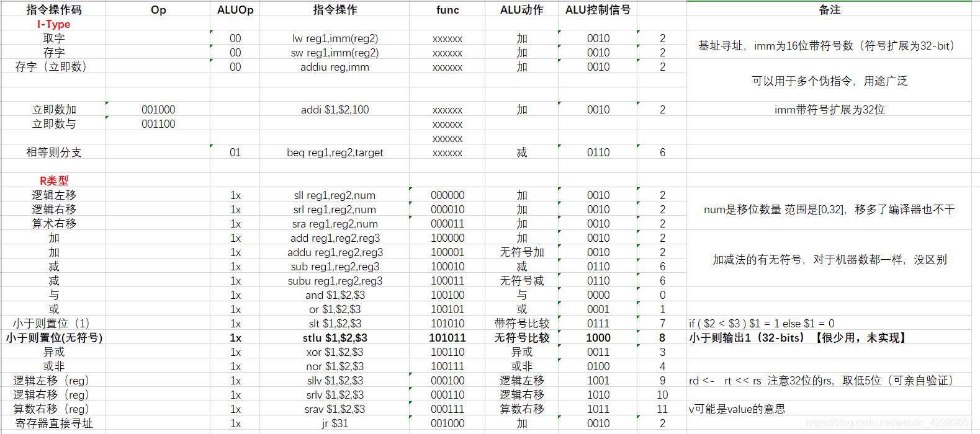
Task: Click the slt $1,$2,$3 cell
Action: pyautogui.click(x=335, y=324)
